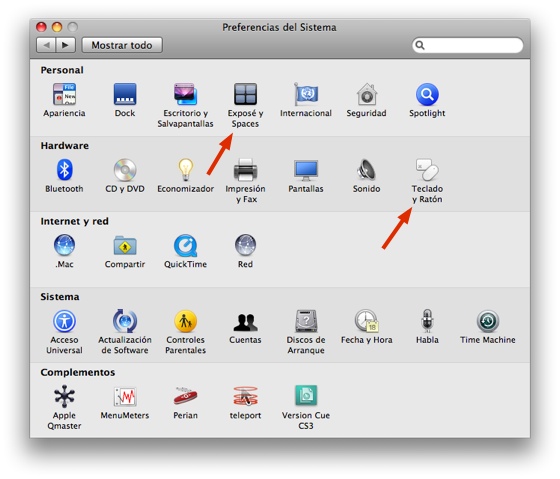Click the Mostrar todo button
Image resolution: width=560 pixels, height=479 pixels.
click(x=122, y=45)
